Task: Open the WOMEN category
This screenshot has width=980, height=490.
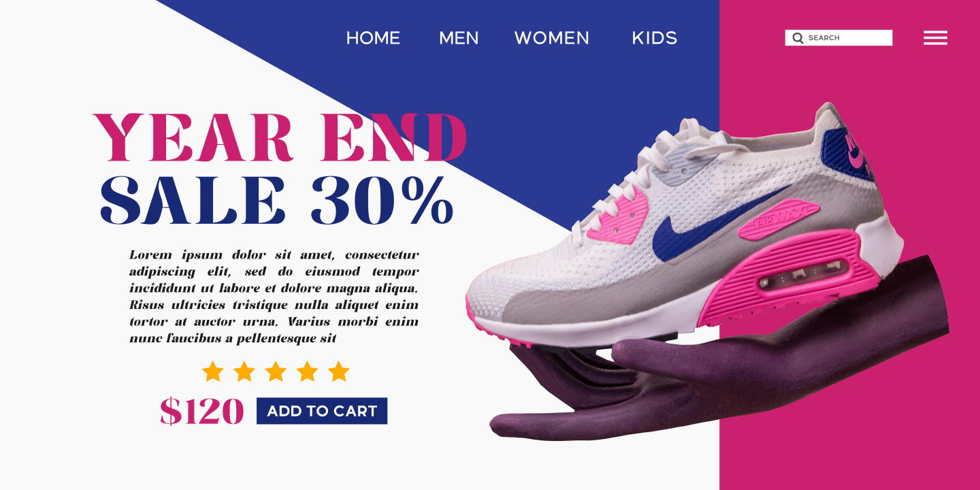Action: 552,38
